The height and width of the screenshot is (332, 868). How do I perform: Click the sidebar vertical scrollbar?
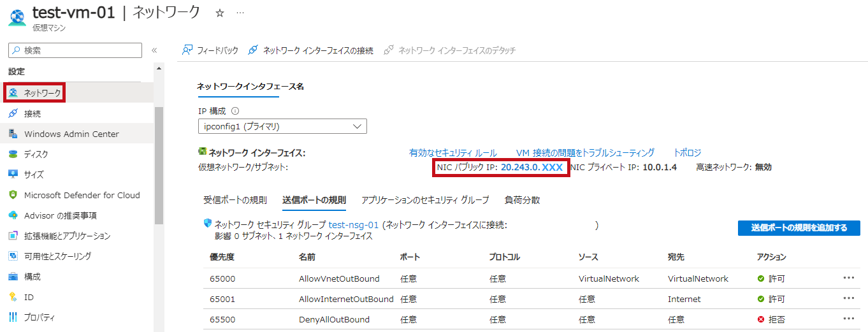[x=159, y=166]
